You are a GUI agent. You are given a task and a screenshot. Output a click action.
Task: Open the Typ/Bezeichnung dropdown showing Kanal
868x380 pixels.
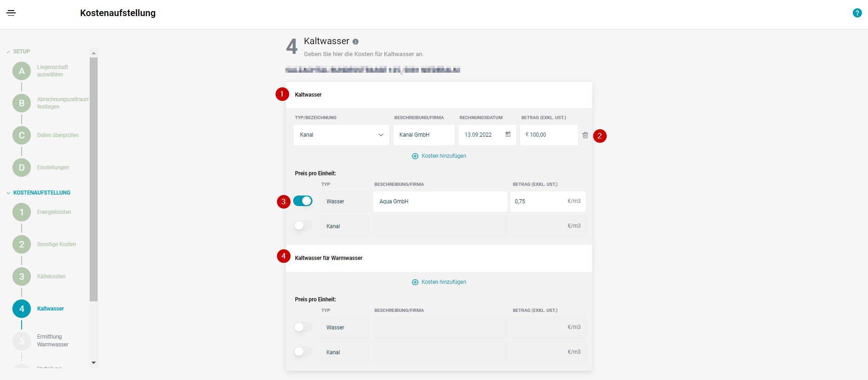341,135
